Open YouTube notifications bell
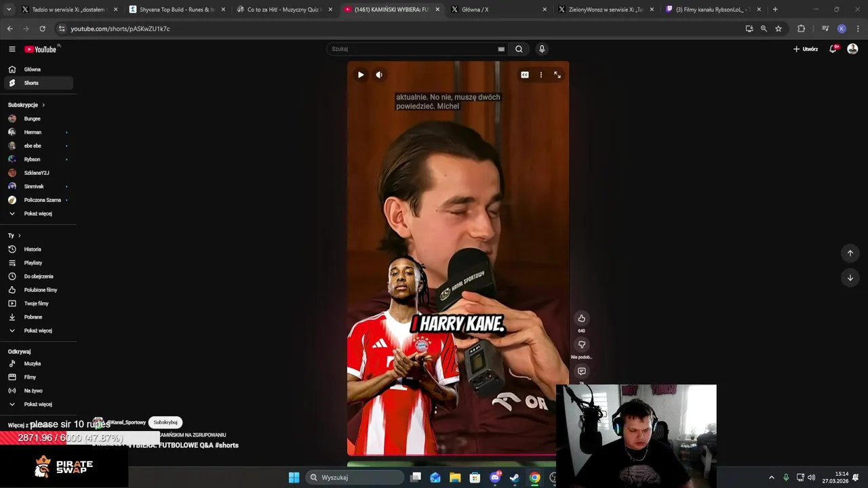Image resolution: width=868 pixels, height=488 pixels. click(x=833, y=49)
